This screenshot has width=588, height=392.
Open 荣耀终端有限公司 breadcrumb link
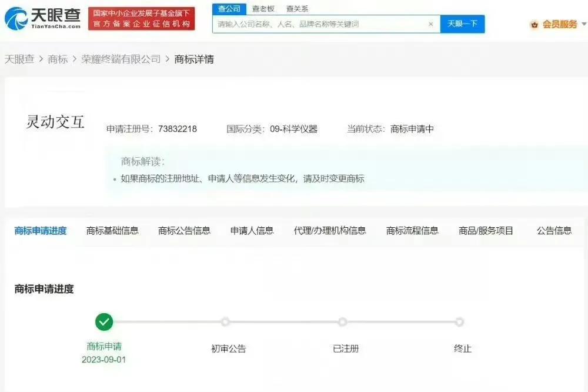[121, 59]
